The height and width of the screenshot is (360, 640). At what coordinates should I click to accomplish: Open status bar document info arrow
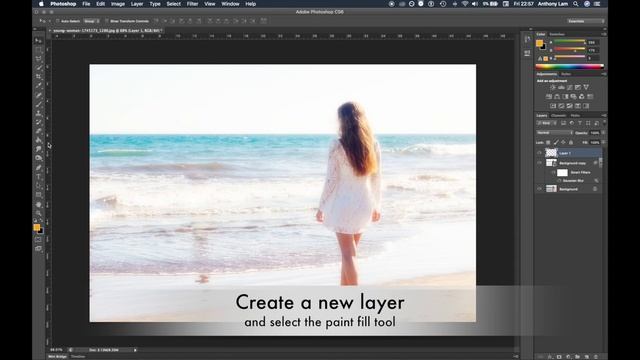pos(135,350)
